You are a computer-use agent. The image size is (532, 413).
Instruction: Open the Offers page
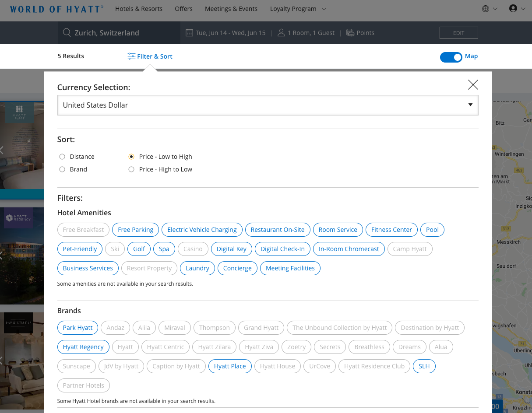click(x=183, y=9)
